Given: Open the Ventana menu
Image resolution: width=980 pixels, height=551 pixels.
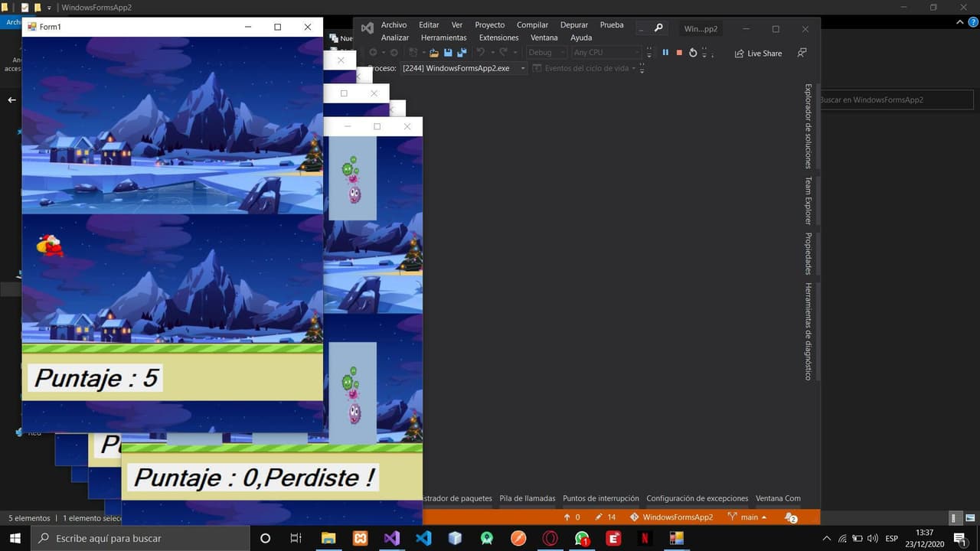Looking at the screenshot, I should click(x=544, y=37).
